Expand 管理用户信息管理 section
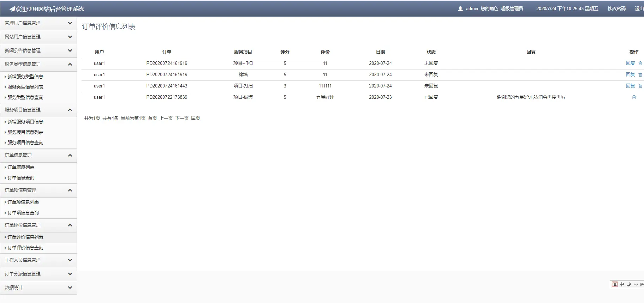644x303 pixels. coord(38,23)
